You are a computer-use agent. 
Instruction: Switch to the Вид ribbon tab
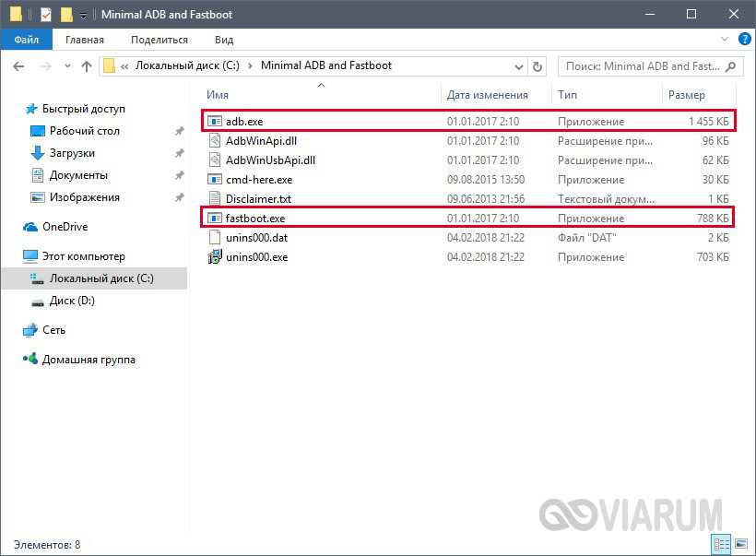tap(224, 40)
